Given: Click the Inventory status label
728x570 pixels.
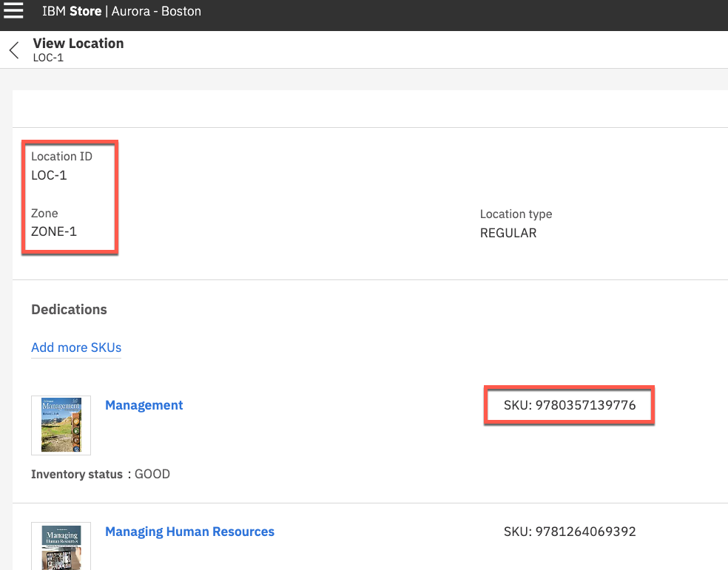Looking at the screenshot, I should 77,474.
